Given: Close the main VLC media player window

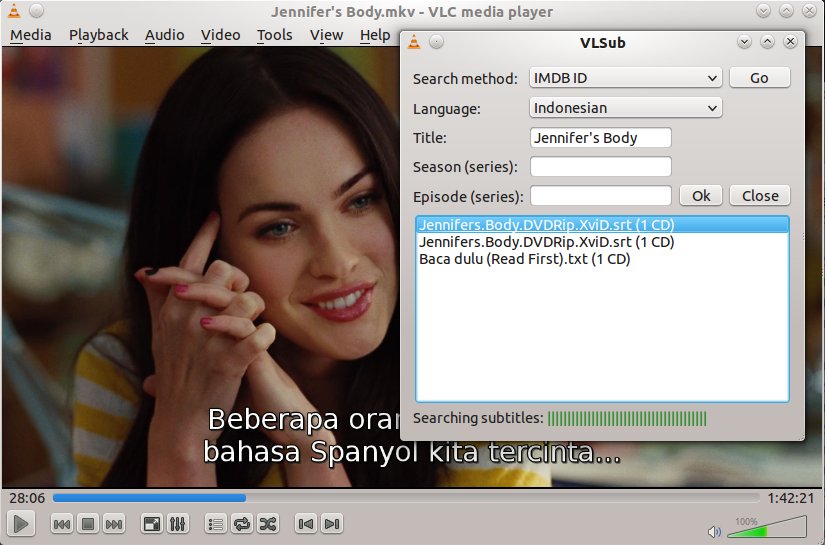Looking at the screenshot, I should click(x=809, y=11).
